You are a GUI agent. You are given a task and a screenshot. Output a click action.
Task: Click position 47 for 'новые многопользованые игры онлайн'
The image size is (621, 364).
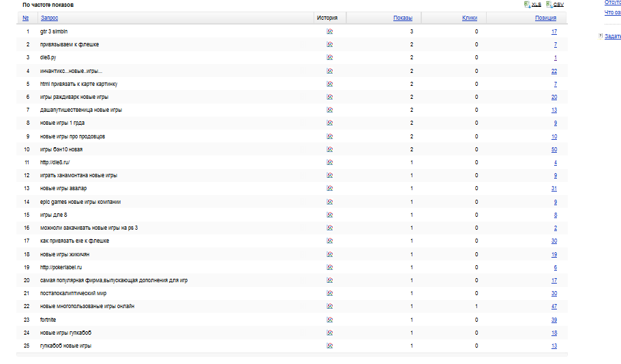[554, 307]
